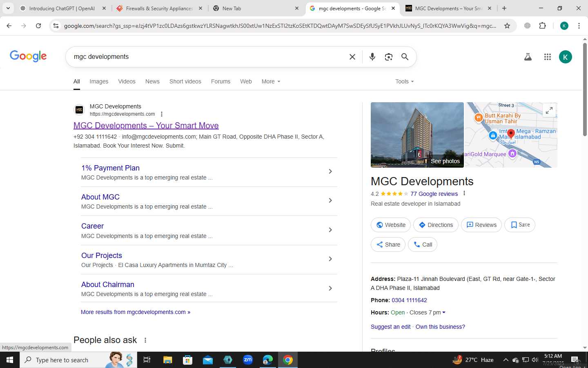Click the Share button
This screenshot has height=368, width=588.
coord(388,245)
